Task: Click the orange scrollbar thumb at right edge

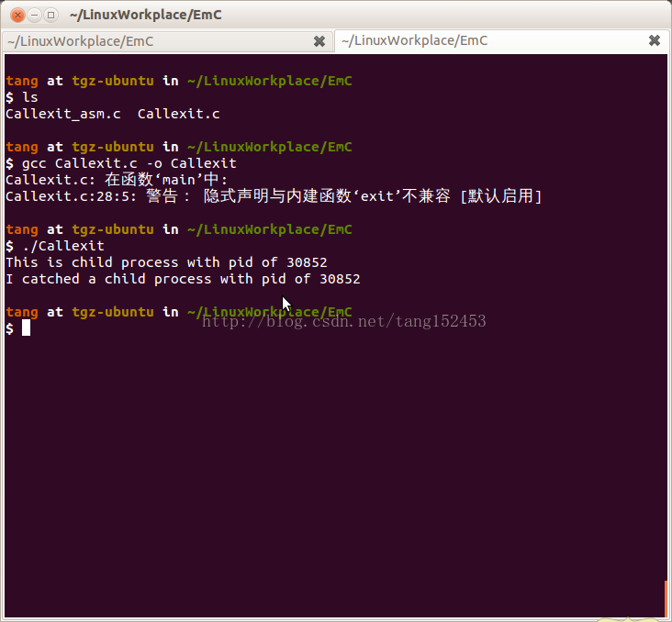Action: click(x=666, y=598)
